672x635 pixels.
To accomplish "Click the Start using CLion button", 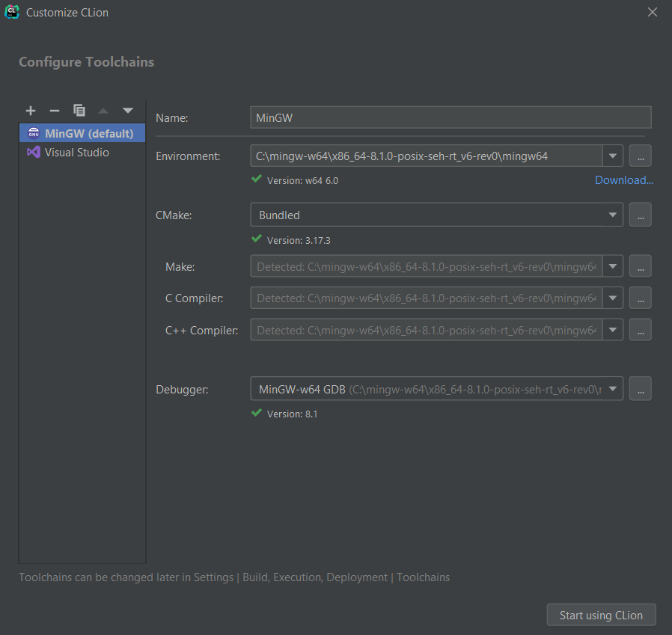I will (x=601, y=616).
